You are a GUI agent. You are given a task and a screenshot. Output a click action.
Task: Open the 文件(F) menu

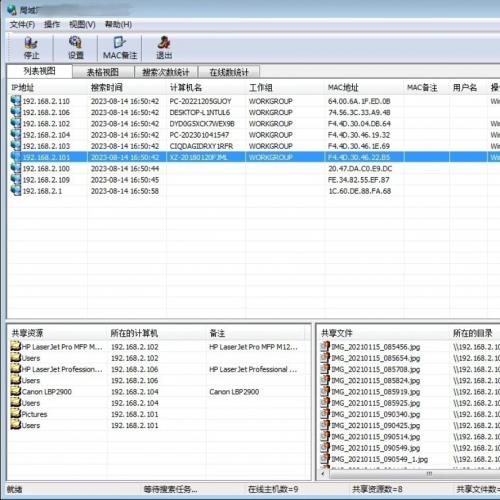(22, 25)
